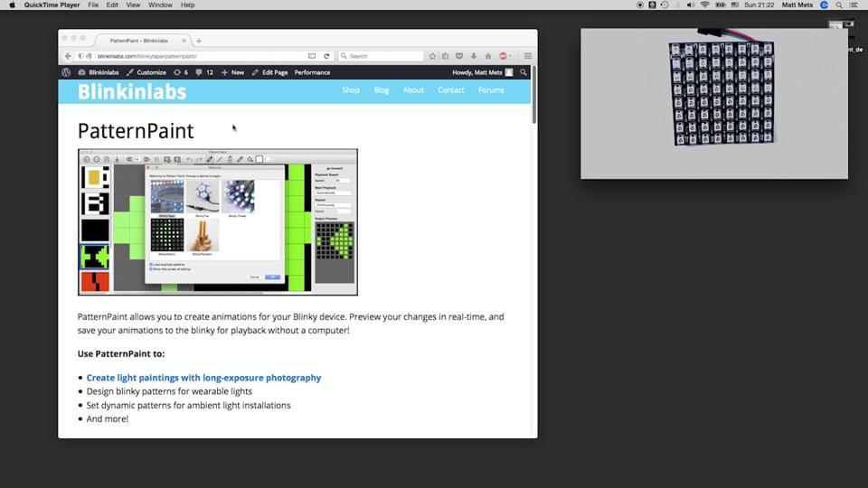Screen dimensions: 868x488
Task: Click the browser address bar URL
Action: tap(146, 56)
